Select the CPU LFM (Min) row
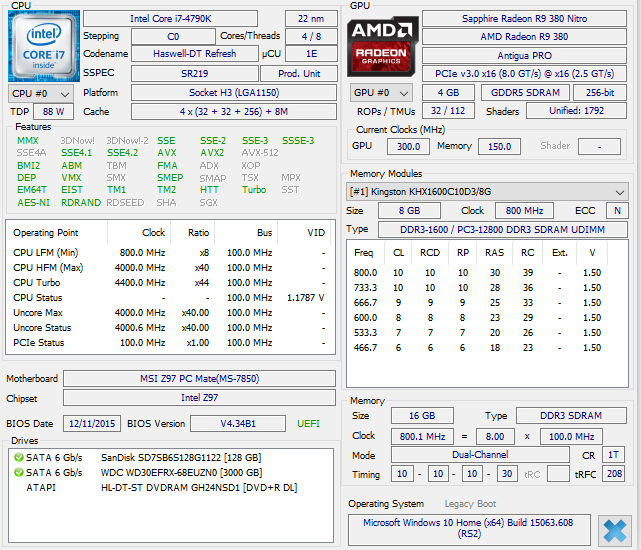The height and width of the screenshot is (550, 641). [x=170, y=253]
